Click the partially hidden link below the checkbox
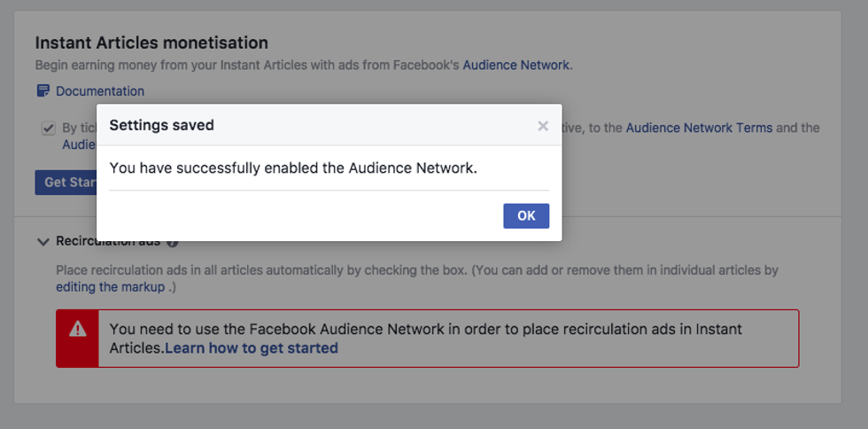This screenshot has width=868, height=429. tap(78, 144)
